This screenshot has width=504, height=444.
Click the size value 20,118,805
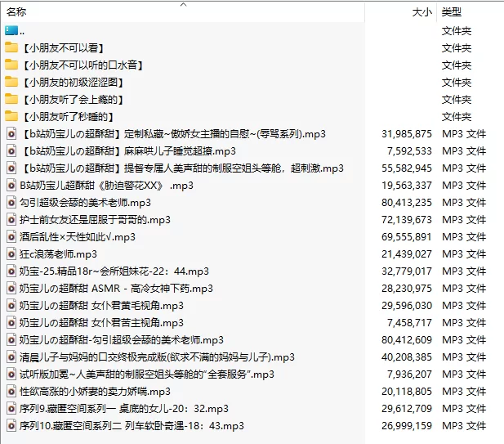click(407, 391)
